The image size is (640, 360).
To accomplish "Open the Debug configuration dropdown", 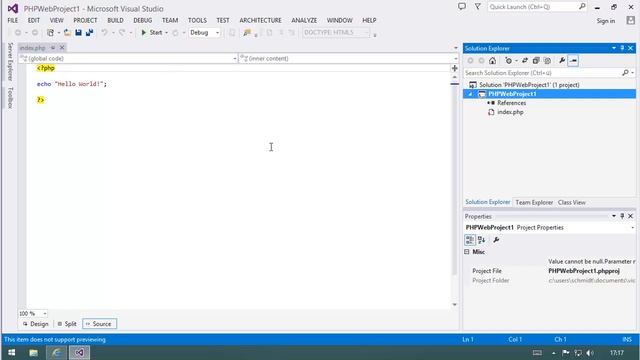I will point(205,33).
